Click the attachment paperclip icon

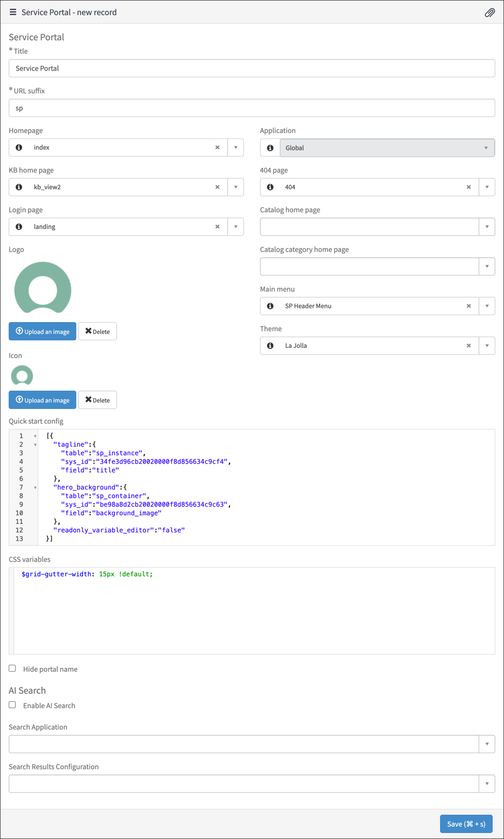pyautogui.click(x=490, y=12)
